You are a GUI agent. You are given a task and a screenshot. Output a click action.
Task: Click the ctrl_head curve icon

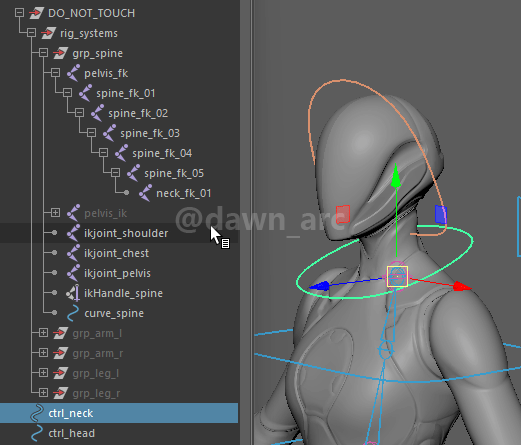point(37,433)
